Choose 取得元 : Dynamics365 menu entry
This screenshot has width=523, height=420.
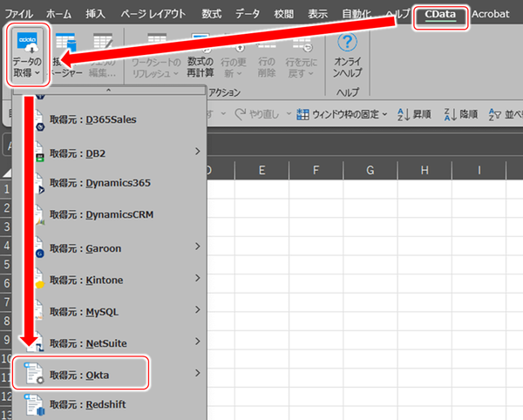pyautogui.click(x=109, y=183)
